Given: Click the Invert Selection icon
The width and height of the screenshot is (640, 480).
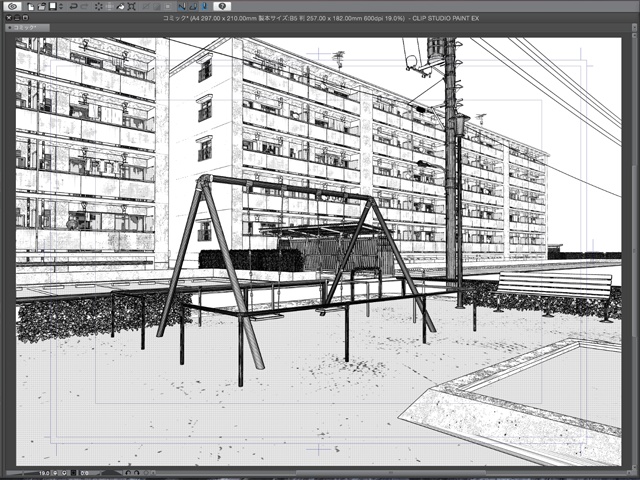Looking at the screenshot, I should point(156,6).
